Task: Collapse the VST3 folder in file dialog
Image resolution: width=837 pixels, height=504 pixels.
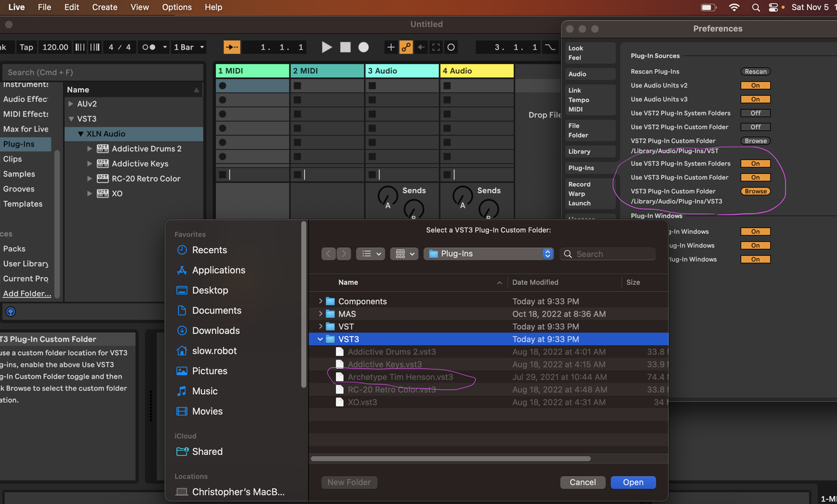Action: pyautogui.click(x=320, y=339)
